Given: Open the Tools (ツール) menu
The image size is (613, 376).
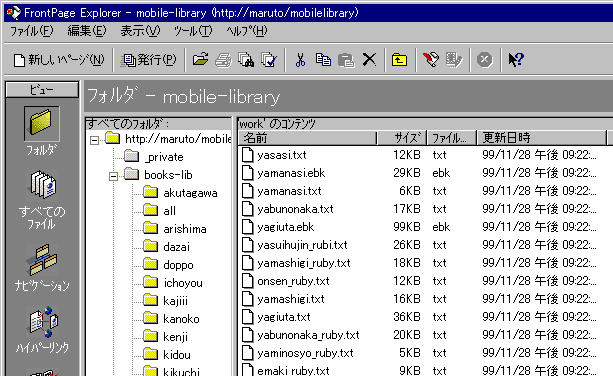Looking at the screenshot, I should click(193, 31).
